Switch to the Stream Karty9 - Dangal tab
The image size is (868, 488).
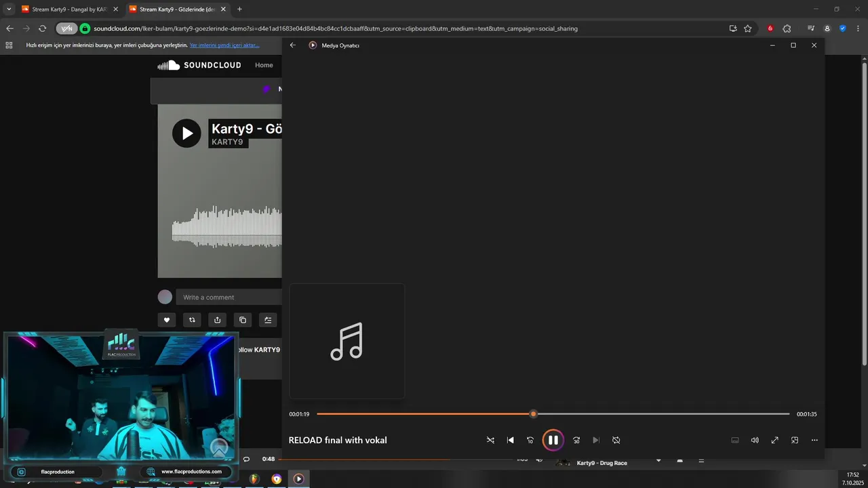coord(70,9)
